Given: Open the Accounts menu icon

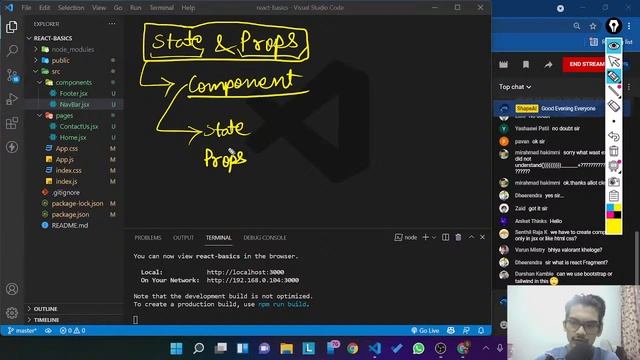Looking at the screenshot, I should pyautogui.click(x=12, y=289).
